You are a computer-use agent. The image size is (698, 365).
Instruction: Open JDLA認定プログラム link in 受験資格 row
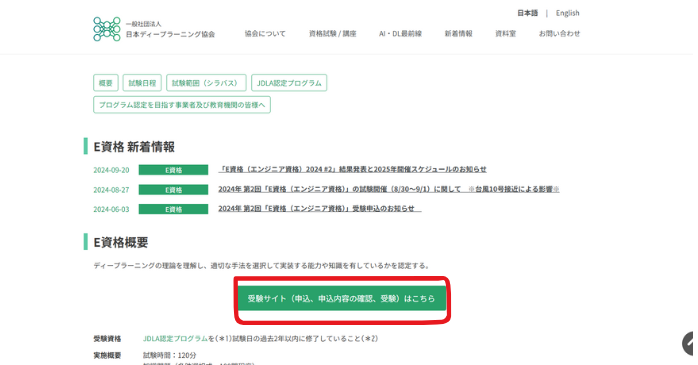[x=175, y=339]
